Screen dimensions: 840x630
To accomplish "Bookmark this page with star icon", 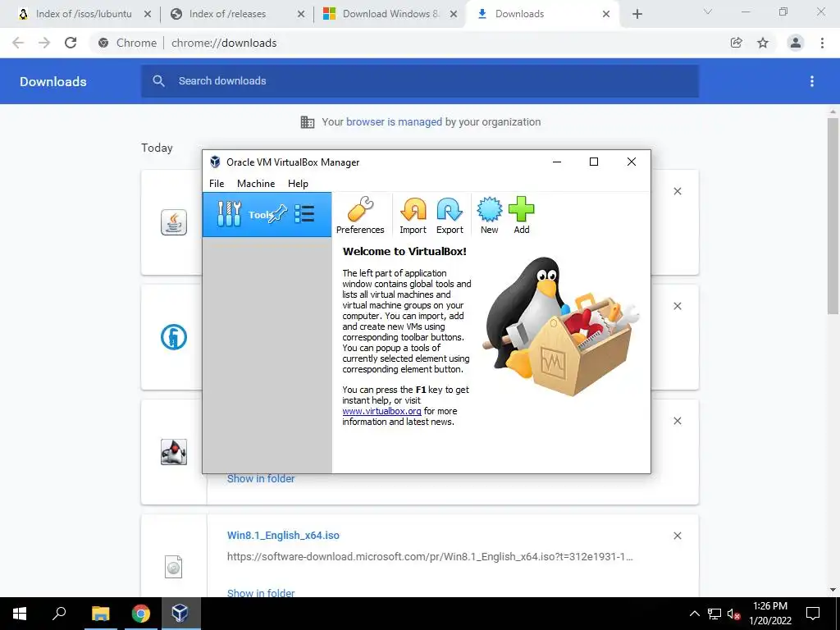I will (763, 43).
